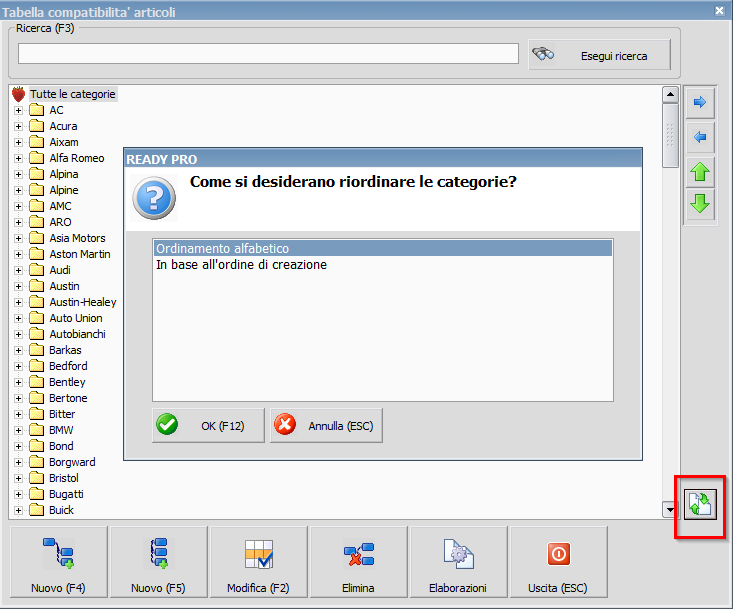Screen dimensions: 733x609
Task: Select the 'ARO' tree item
Action: click(60, 222)
